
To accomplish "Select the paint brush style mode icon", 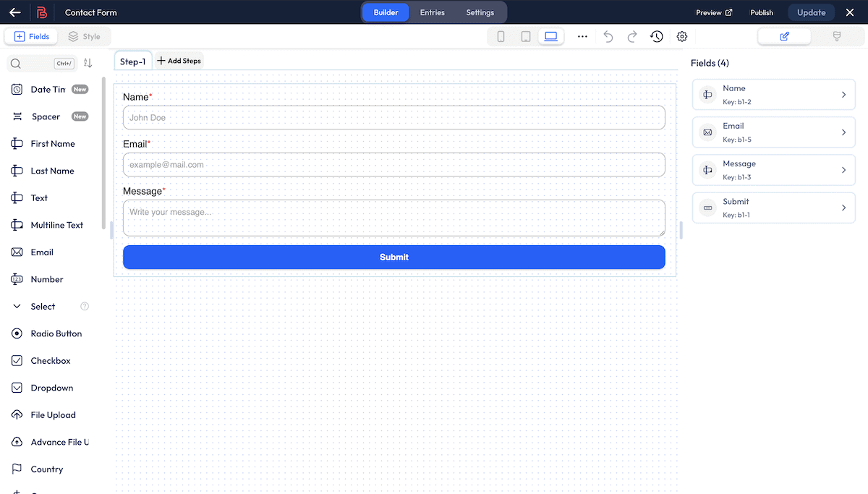I will click(x=837, y=37).
